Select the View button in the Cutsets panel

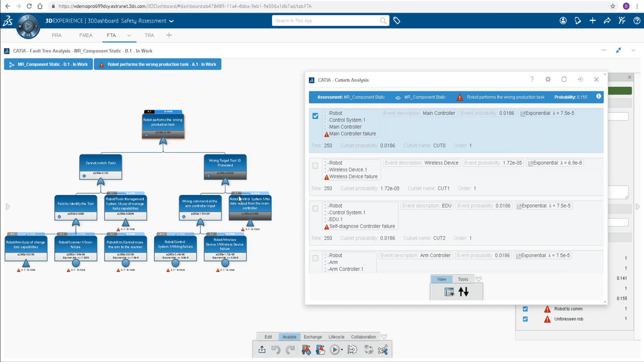pos(441,279)
